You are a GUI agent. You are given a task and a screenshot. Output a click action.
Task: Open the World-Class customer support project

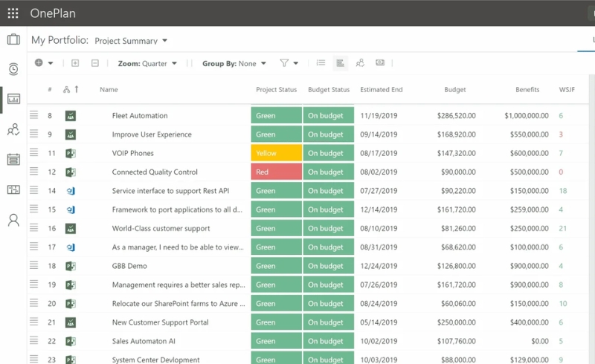pos(161,228)
